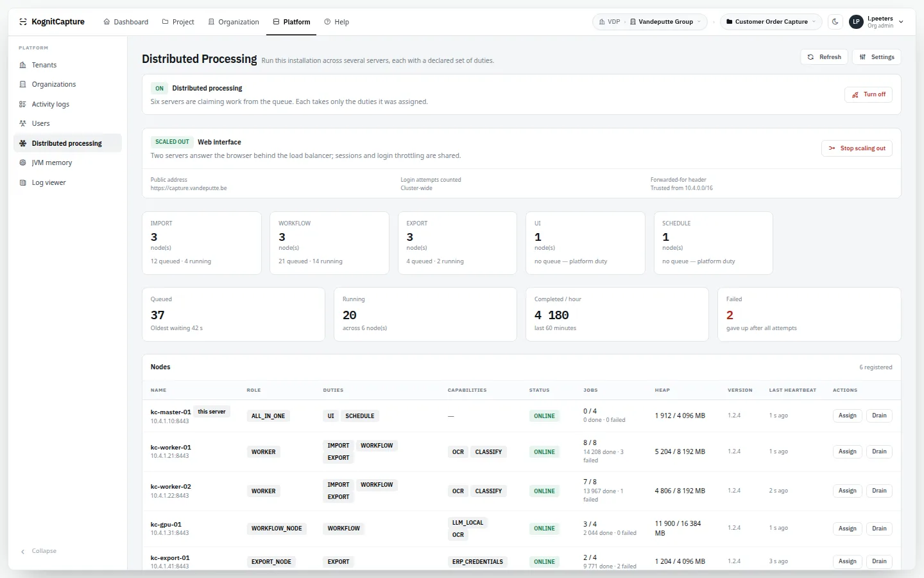Expand the Customer Order Capture dropdown
Screen dimensions: 924x578
pos(771,22)
